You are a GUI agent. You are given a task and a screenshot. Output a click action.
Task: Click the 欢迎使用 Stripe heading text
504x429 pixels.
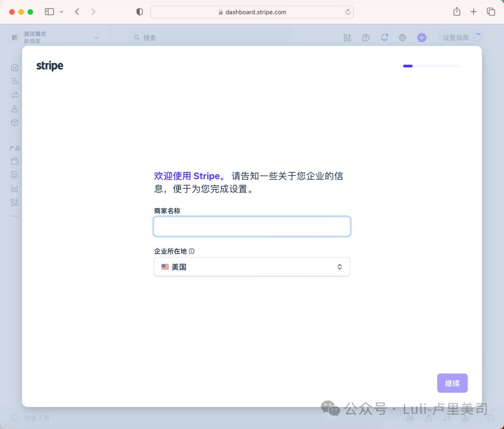[x=190, y=176]
